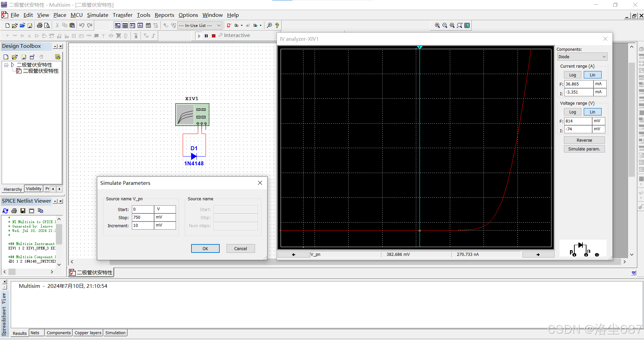The height and width of the screenshot is (340, 644).
Task: Open the Place menu
Action: pyautogui.click(x=60, y=15)
